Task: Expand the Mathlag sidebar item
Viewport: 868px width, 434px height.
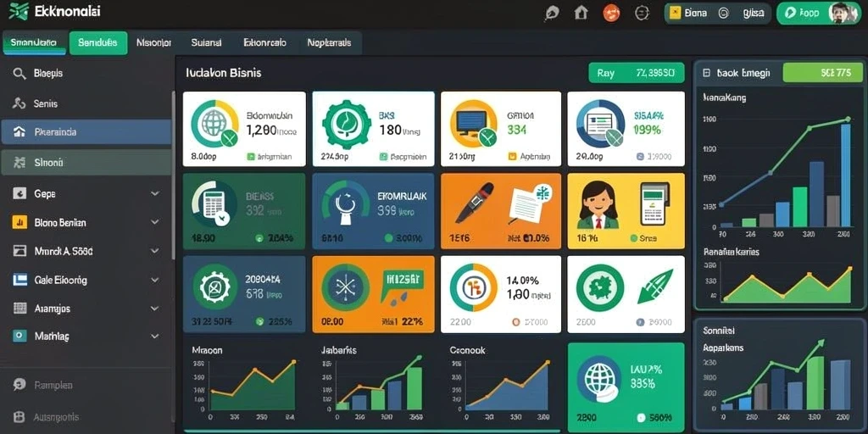Action: point(155,336)
